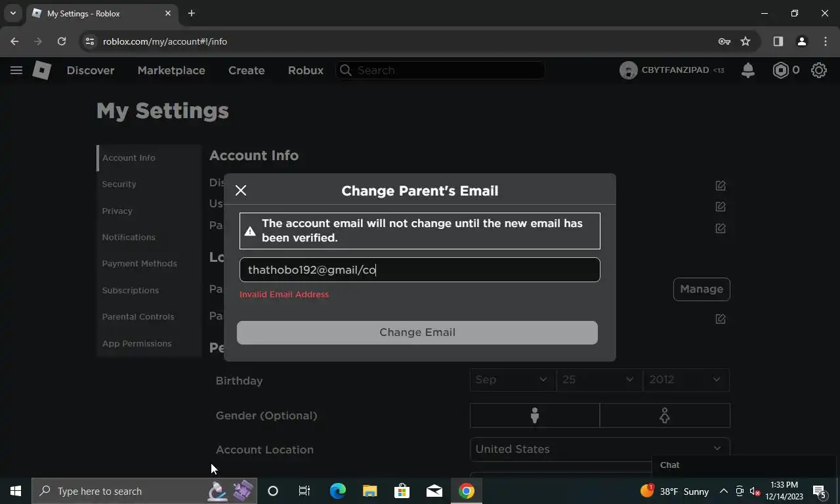Select Payment Methods settings tab
This screenshot has height=504, width=840.
click(149, 263)
